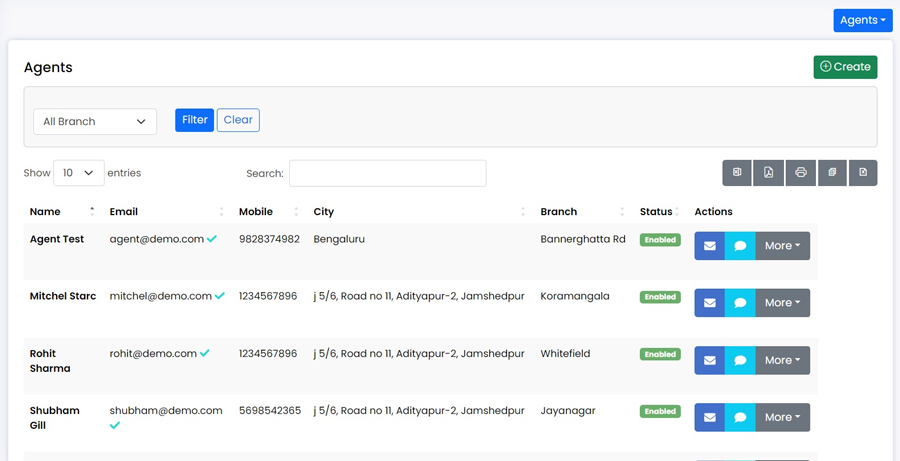Send email to Shubham Gill
This screenshot has height=461, width=900.
709,417
